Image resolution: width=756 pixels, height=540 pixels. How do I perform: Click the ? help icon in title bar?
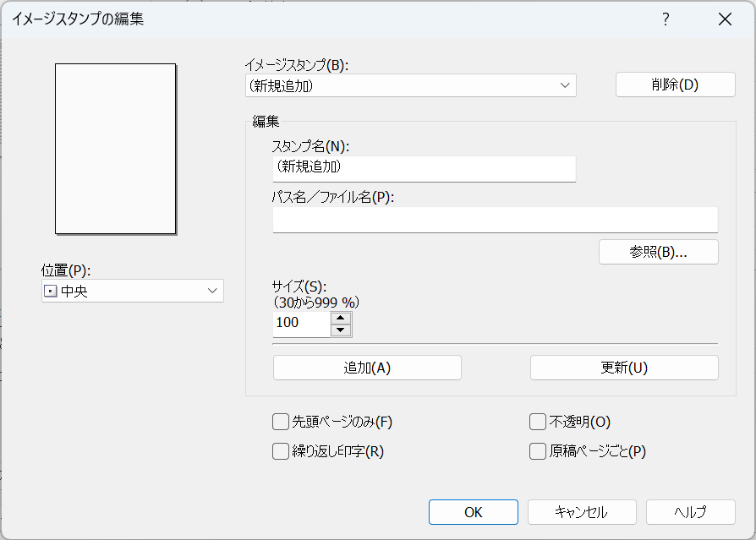(666, 19)
